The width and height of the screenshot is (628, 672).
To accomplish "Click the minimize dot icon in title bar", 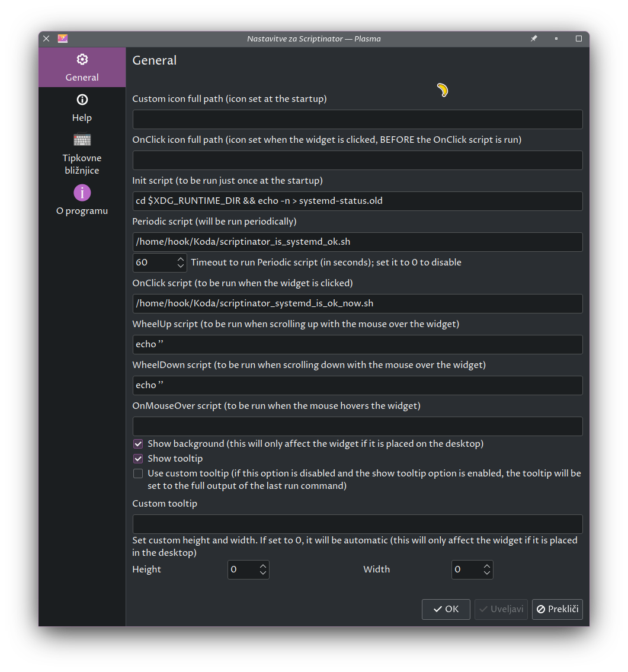I will coord(556,39).
